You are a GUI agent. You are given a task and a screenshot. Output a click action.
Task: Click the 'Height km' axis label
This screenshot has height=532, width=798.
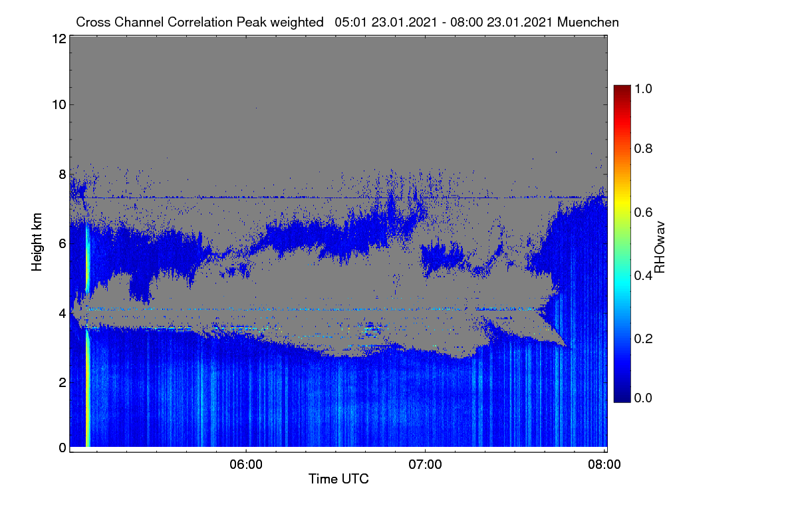click(37, 241)
